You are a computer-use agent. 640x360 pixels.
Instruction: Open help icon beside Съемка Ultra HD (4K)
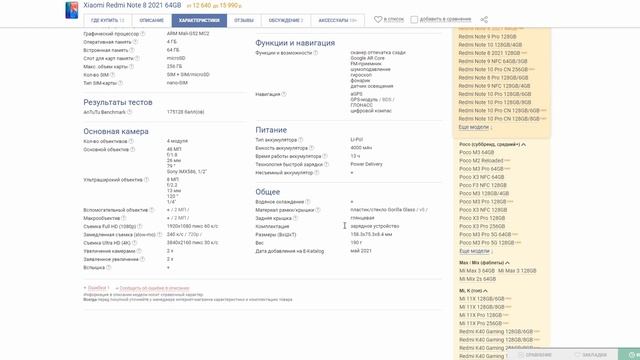[134, 243]
